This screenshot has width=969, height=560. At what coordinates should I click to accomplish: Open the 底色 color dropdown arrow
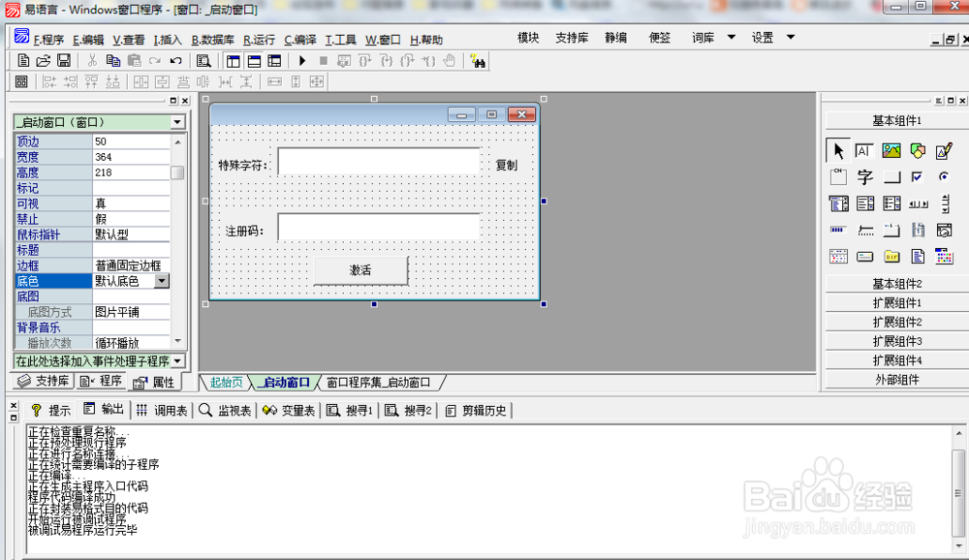(161, 281)
